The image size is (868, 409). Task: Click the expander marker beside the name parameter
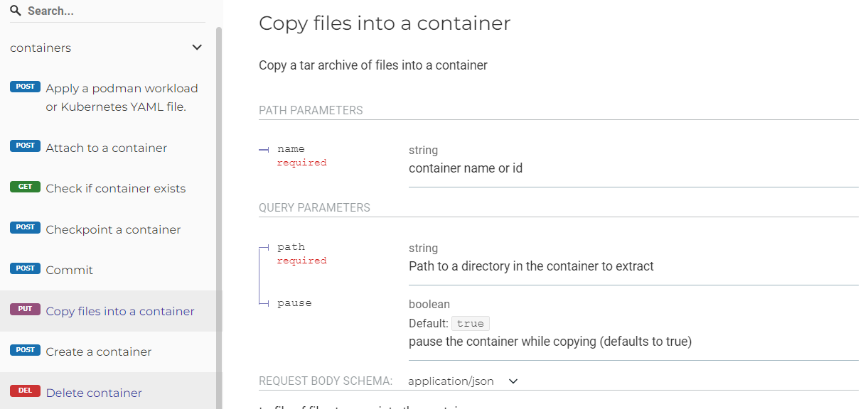click(x=263, y=148)
